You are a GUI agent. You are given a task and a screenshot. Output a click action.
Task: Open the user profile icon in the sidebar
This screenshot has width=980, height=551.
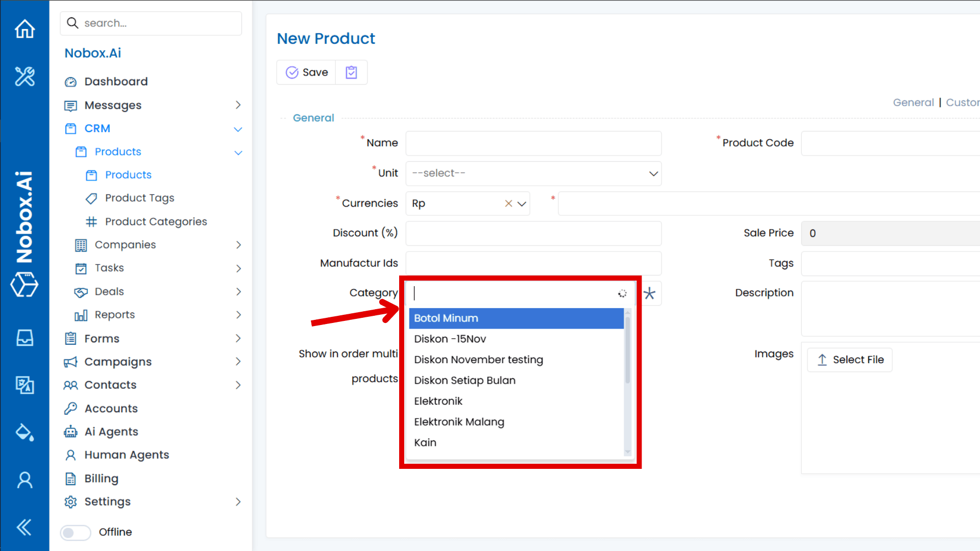[x=24, y=480]
